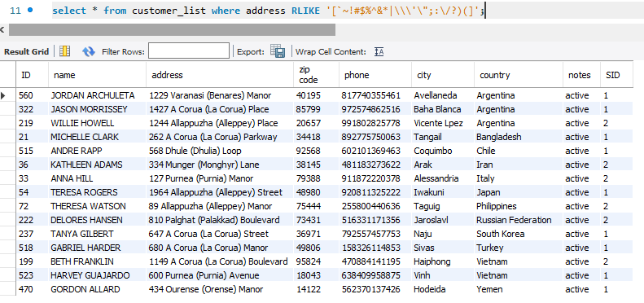The width and height of the screenshot is (644, 303).
Task: Click the result grid columns icon
Action: point(64,51)
